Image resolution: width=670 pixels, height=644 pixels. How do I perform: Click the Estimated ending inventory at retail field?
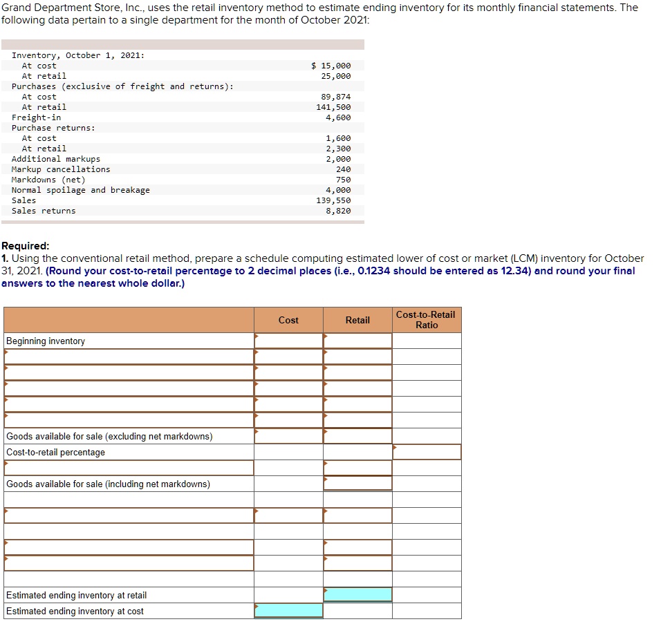coord(357,595)
